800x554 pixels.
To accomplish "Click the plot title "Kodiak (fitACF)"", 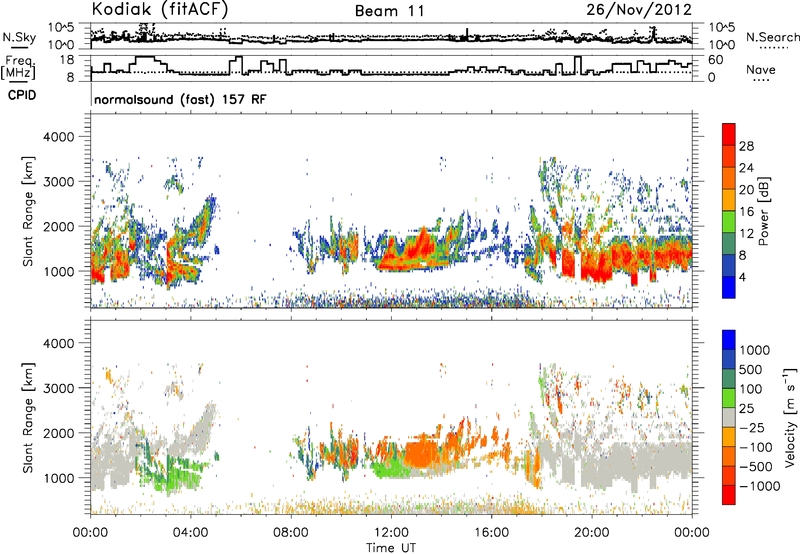I will click(160, 9).
